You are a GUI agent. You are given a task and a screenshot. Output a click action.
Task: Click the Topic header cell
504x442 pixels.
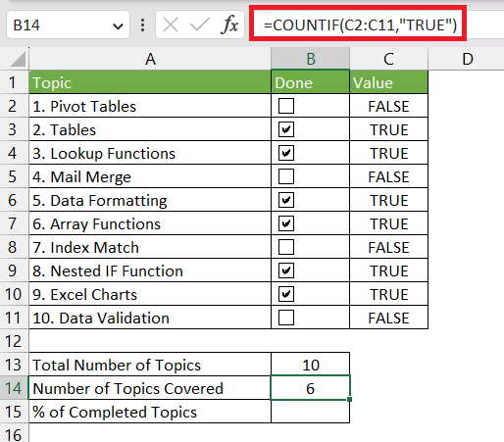(150, 82)
